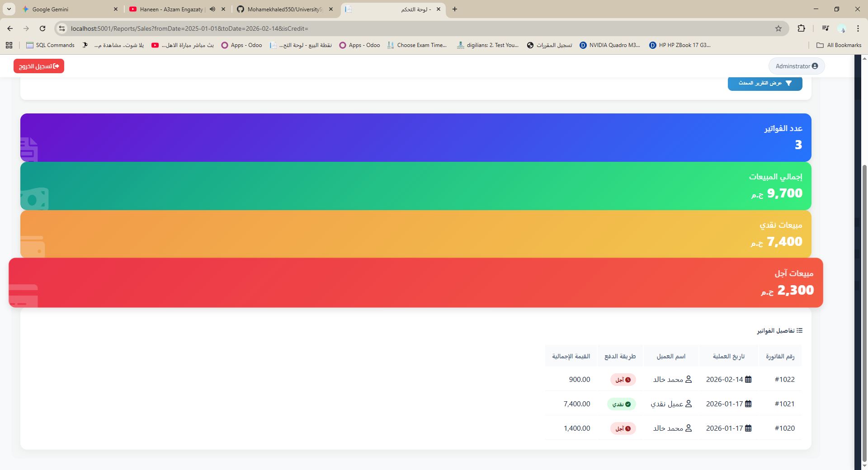
Task: Click the credit badge on invoice #1022
Action: pyautogui.click(x=623, y=380)
